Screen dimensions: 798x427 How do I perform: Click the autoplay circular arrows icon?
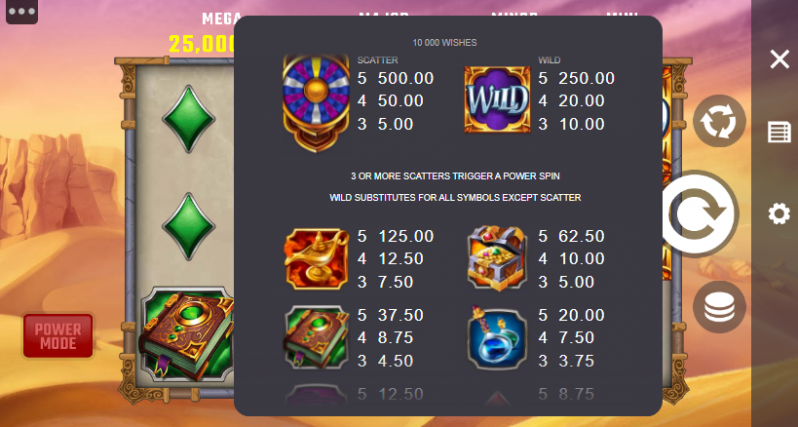tap(719, 121)
